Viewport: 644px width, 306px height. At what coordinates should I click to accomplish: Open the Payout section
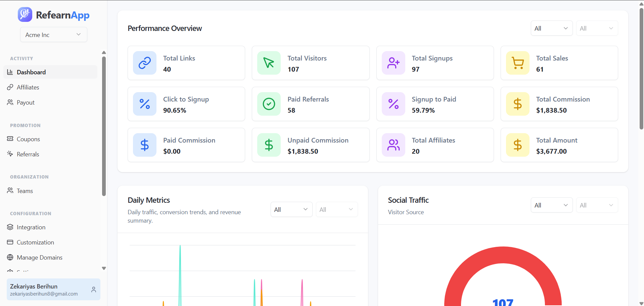[x=26, y=103]
